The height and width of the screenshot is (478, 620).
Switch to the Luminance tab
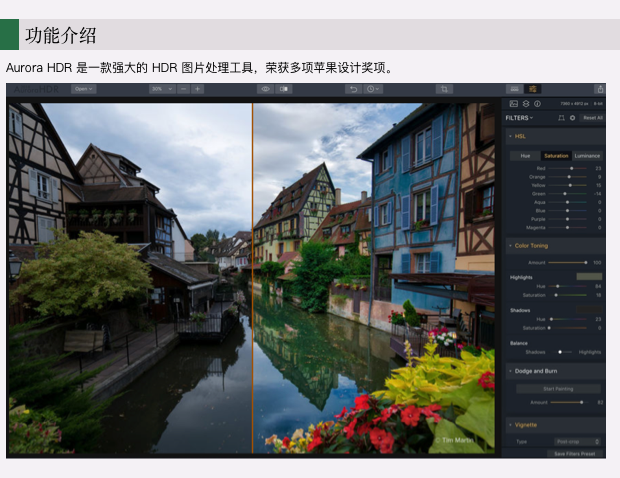tap(587, 156)
